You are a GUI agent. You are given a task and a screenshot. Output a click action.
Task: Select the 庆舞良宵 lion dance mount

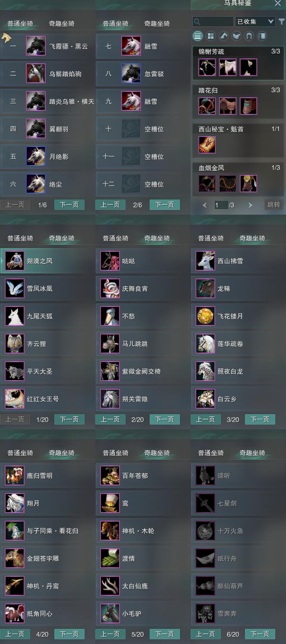pyautogui.click(x=110, y=289)
